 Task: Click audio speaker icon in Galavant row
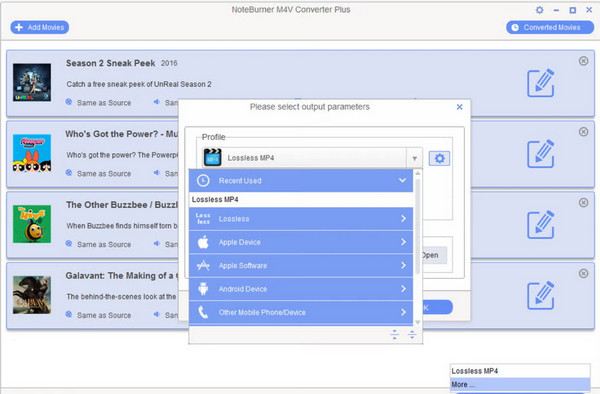pos(157,314)
